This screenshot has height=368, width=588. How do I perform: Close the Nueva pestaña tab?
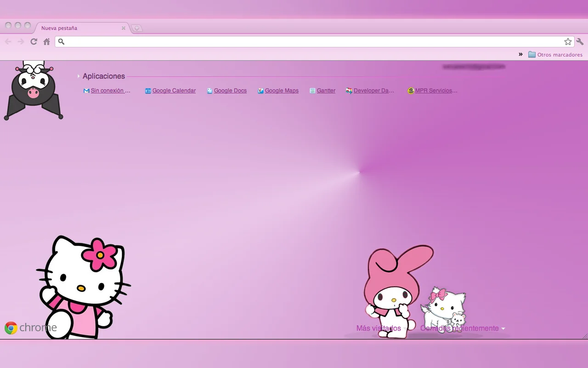click(123, 28)
